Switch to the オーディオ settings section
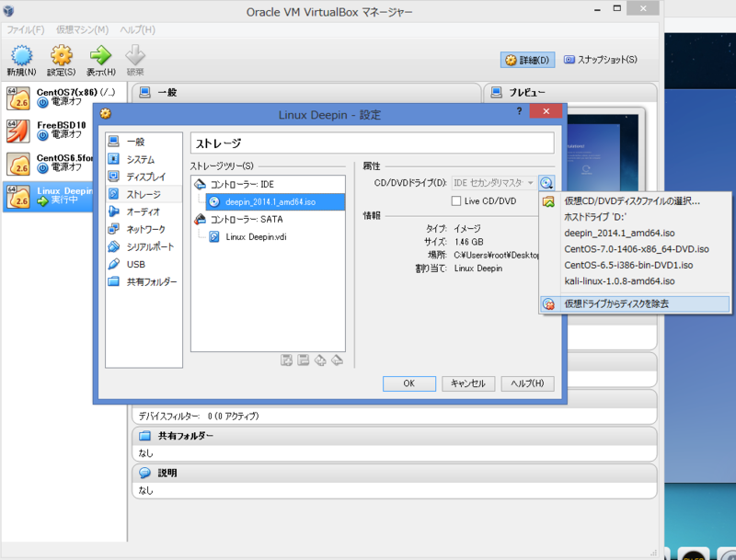736x560 pixels. tap(145, 211)
